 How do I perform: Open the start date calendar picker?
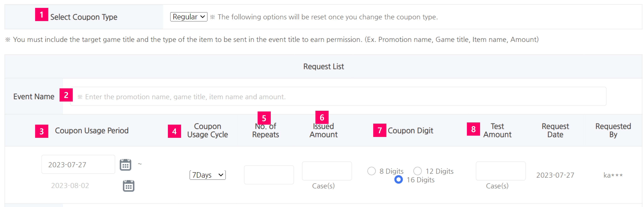tap(125, 164)
